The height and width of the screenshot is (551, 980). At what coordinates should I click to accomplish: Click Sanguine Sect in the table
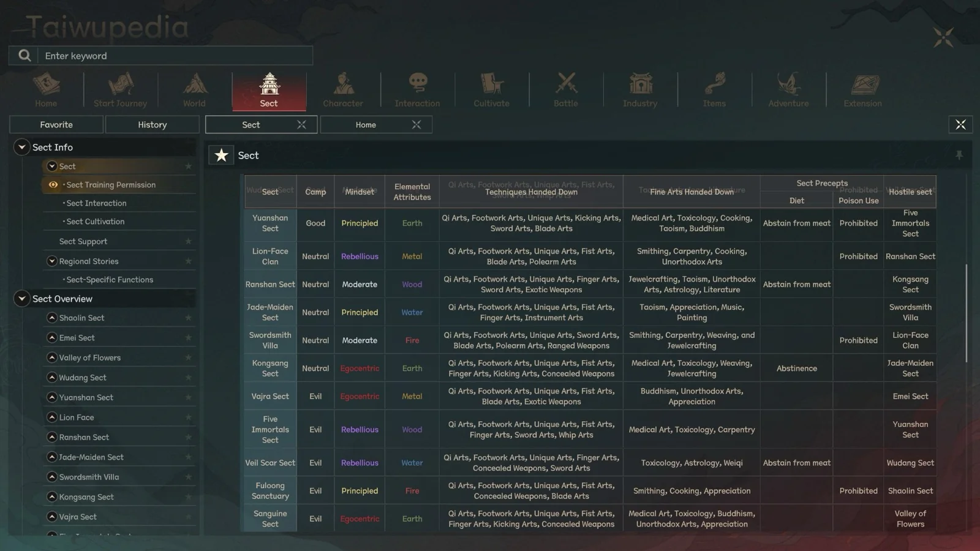[x=270, y=519]
